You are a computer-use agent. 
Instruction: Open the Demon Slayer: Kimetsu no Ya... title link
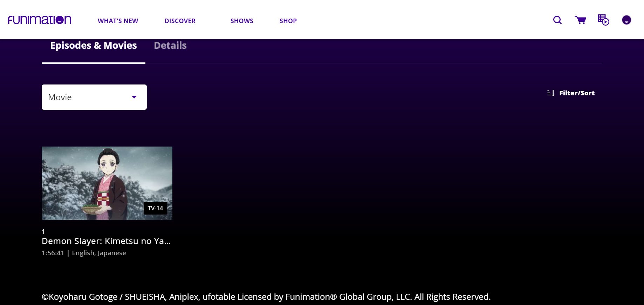pos(106,241)
